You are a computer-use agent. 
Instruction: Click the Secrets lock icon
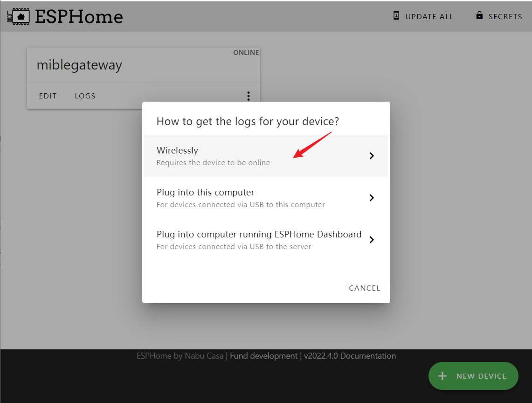coord(479,15)
